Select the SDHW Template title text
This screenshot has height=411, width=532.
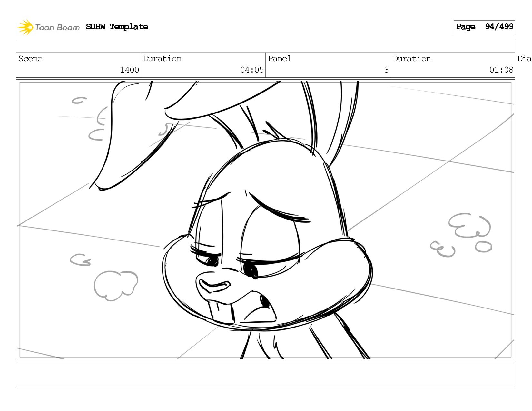click(117, 27)
